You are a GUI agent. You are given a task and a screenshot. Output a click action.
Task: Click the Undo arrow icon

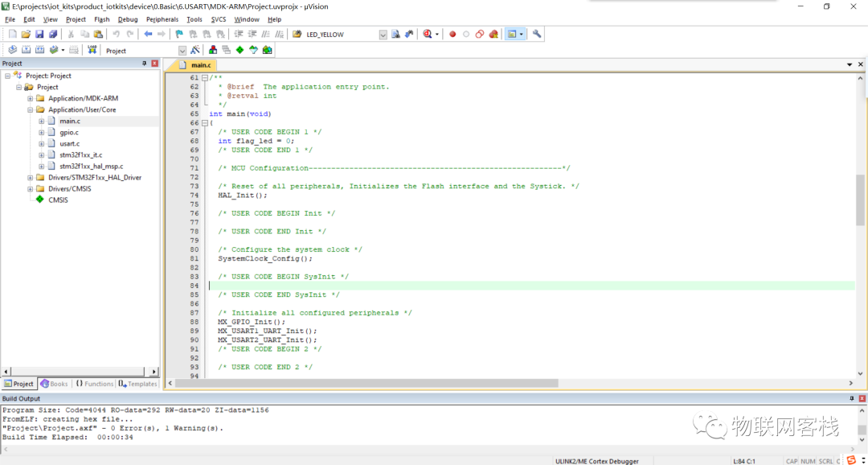pyautogui.click(x=117, y=34)
